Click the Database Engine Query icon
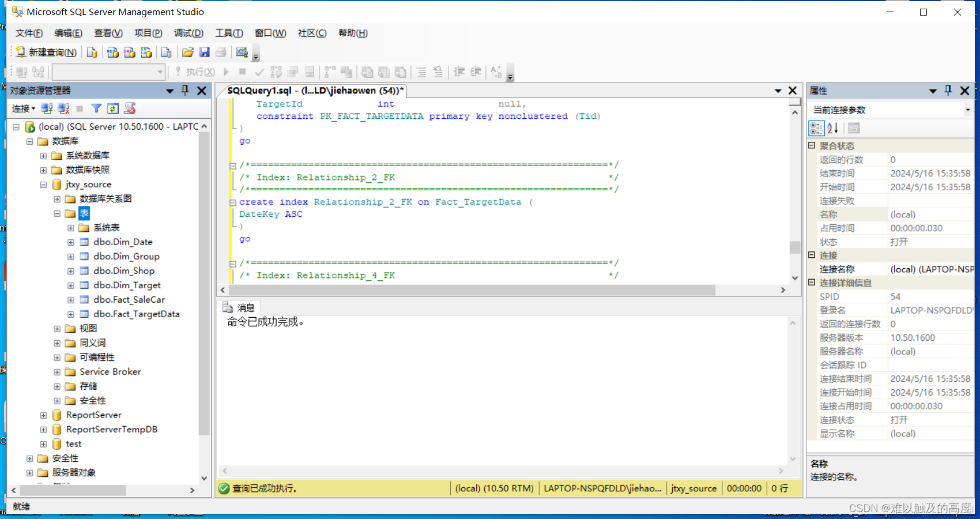Screen dimensions: 980x519 point(92,52)
